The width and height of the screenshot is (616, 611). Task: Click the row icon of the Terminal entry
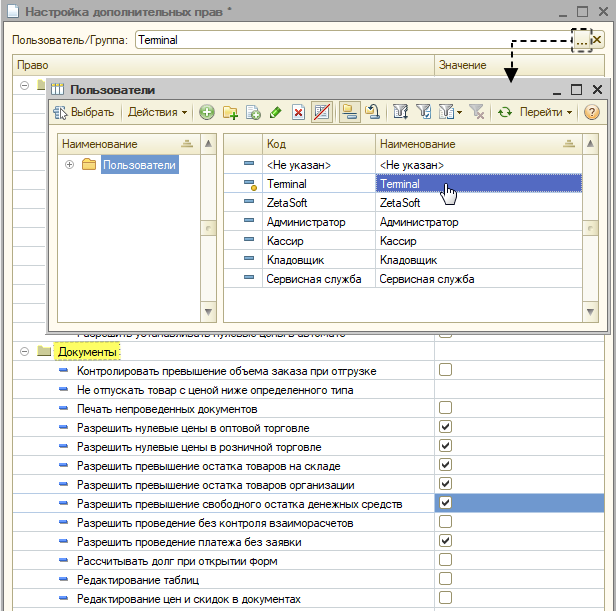tap(250, 184)
